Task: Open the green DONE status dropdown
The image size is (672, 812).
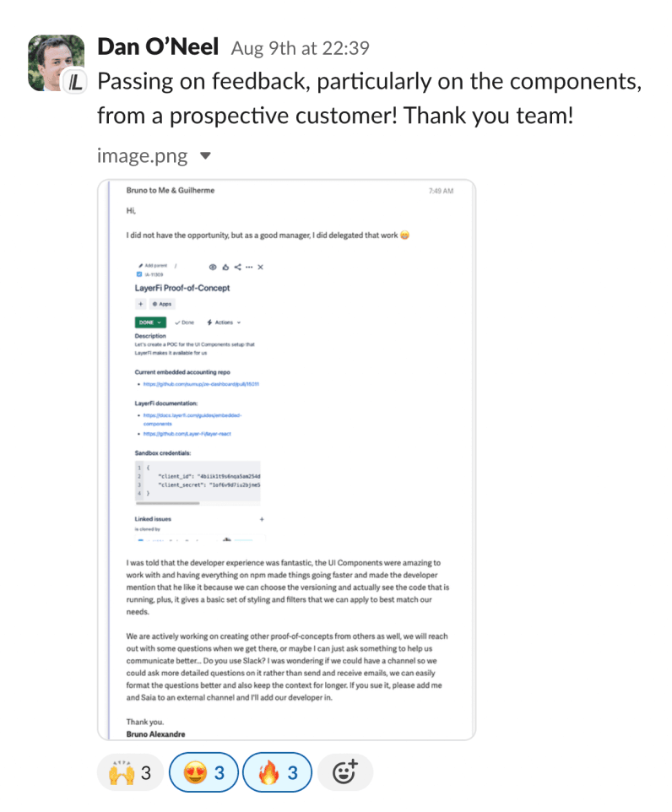Action: click(x=150, y=322)
